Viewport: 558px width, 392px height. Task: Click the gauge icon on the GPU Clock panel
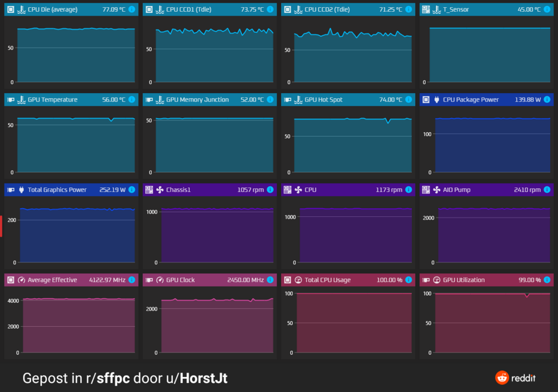[160, 280]
